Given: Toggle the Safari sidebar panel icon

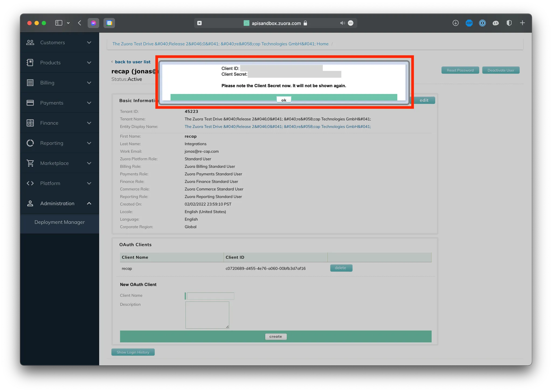Looking at the screenshot, I should (59, 23).
